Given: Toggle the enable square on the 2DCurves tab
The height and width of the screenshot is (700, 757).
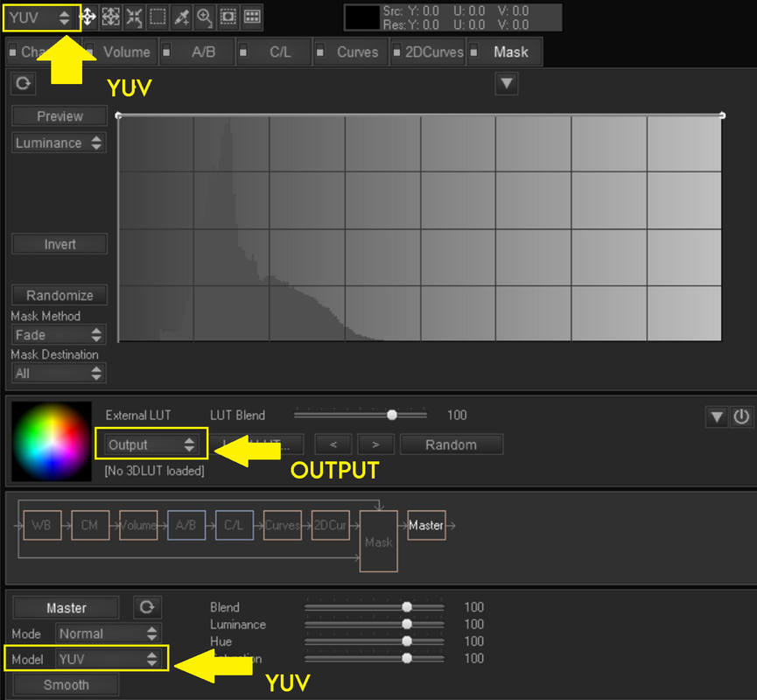Looking at the screenshot, I should click(x=396, y=52).
